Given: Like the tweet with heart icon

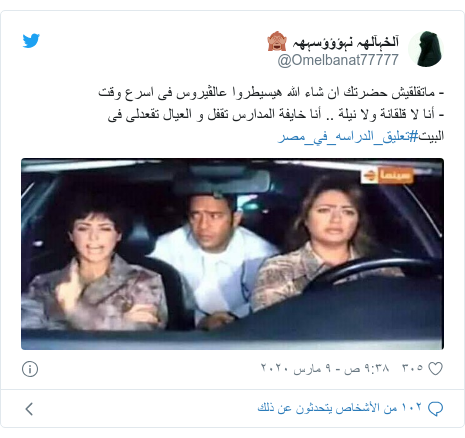Looking at the screenshot, I should pyautogui.click(x=435, y=369).
